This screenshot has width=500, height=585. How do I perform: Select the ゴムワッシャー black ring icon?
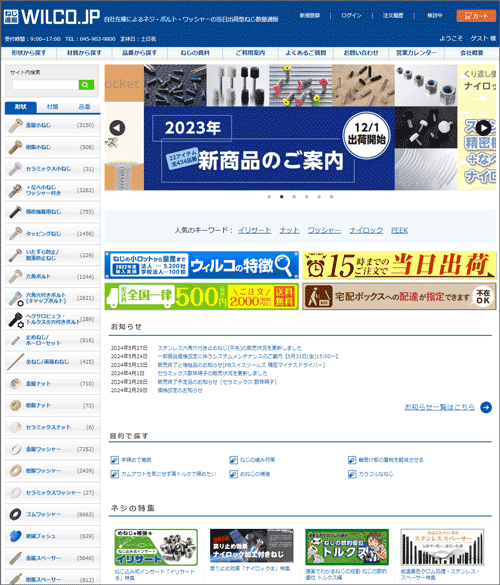pos(15,514)
